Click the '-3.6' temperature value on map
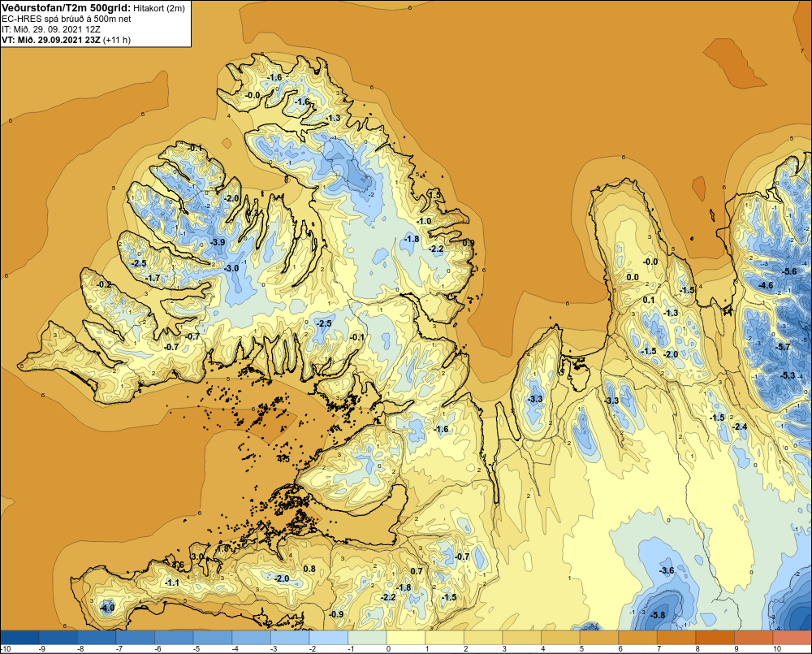This screenshot has height=654, width=812. pos(667,570)
